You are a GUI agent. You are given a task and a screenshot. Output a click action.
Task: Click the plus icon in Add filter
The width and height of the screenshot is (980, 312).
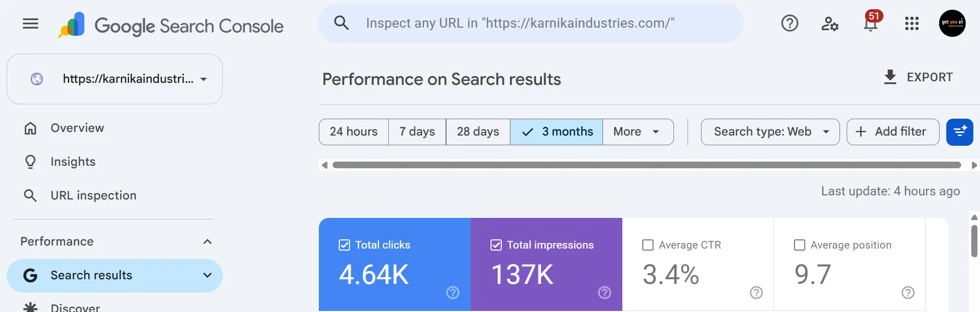861,132
